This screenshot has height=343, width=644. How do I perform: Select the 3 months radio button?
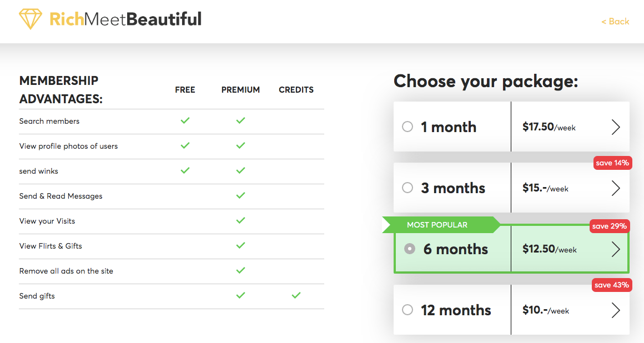[x=407, y=188]
